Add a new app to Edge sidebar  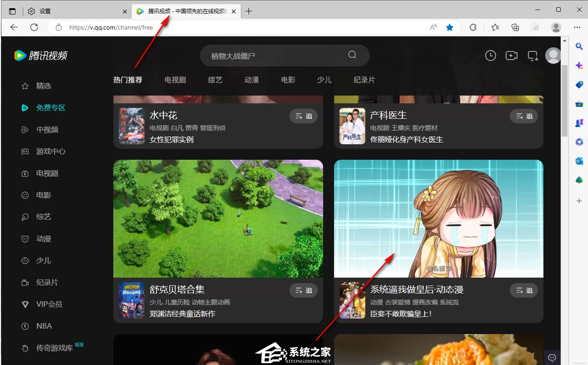[x=579, y=201]
